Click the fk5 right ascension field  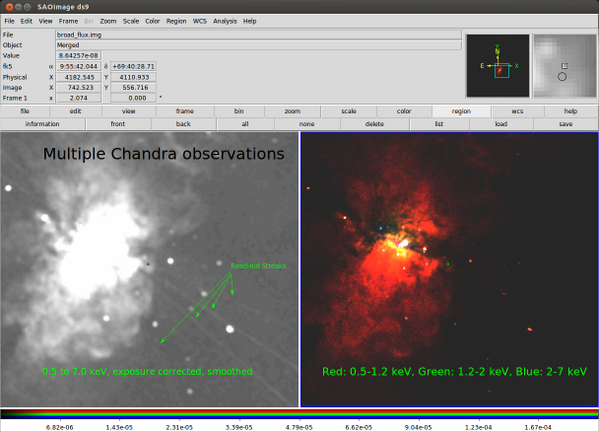tap(78, 66)
